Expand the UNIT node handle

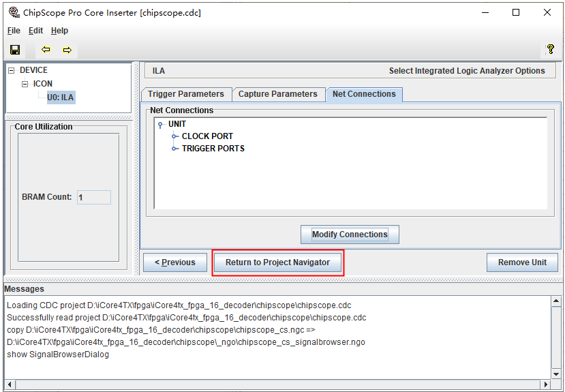(x=160, y=124)
